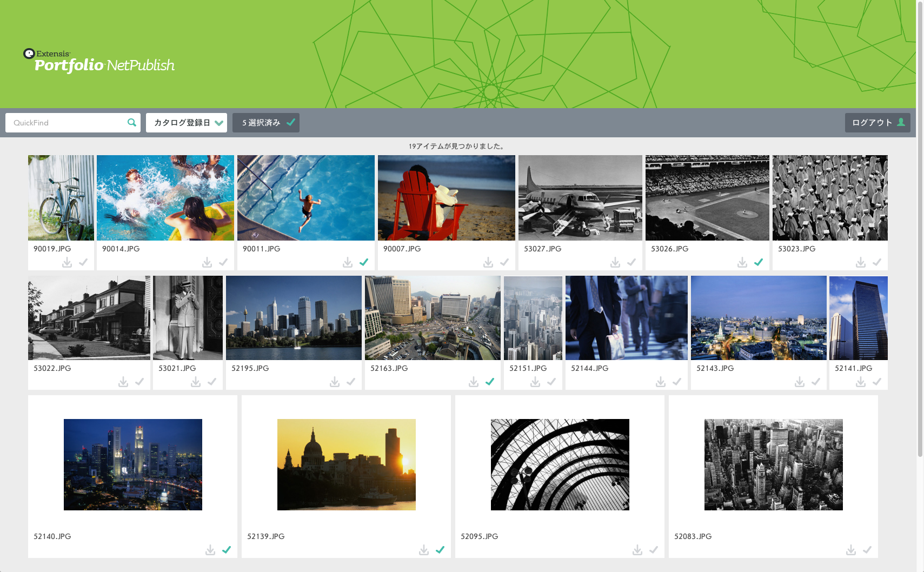Download the 52163.JPG image
Image resolution: width=924 pixels, height=572 pixels.
474,382
